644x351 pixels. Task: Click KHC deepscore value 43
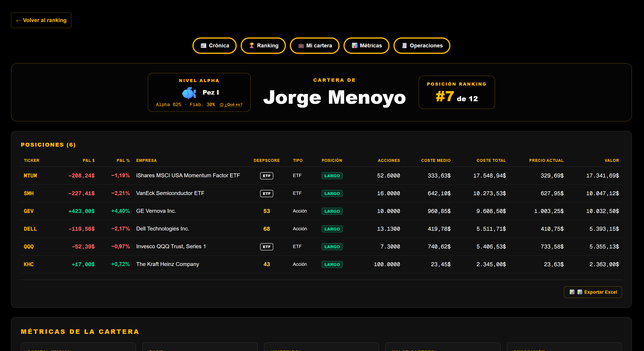(x=267, y=264)
